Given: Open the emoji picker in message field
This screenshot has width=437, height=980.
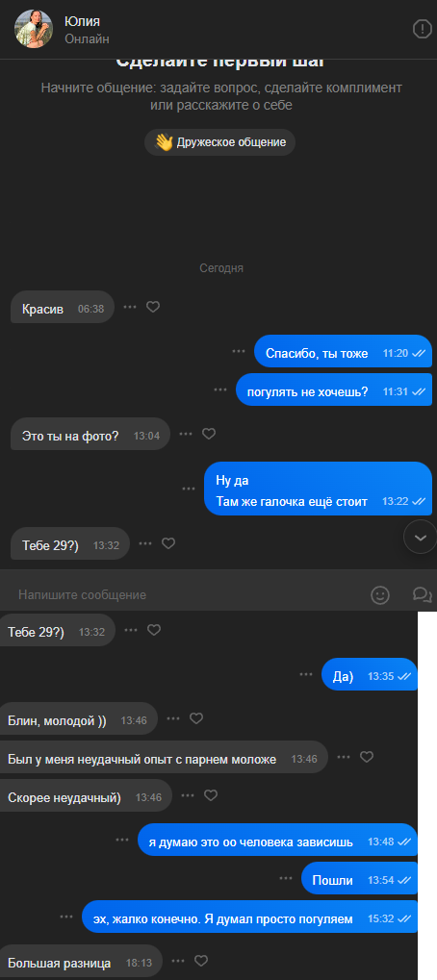Looking at the screenshot, I should coord(380,594).
